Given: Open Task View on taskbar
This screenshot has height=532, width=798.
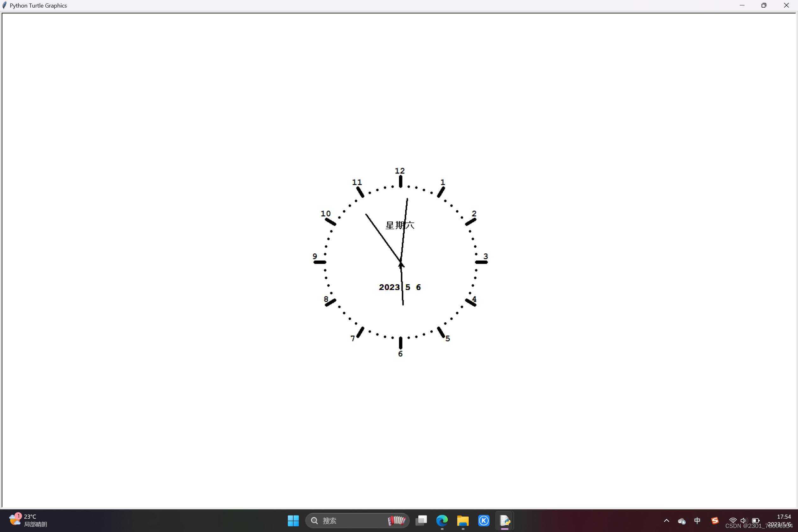Looking at the screenshot, I should (x=421, y=521).
